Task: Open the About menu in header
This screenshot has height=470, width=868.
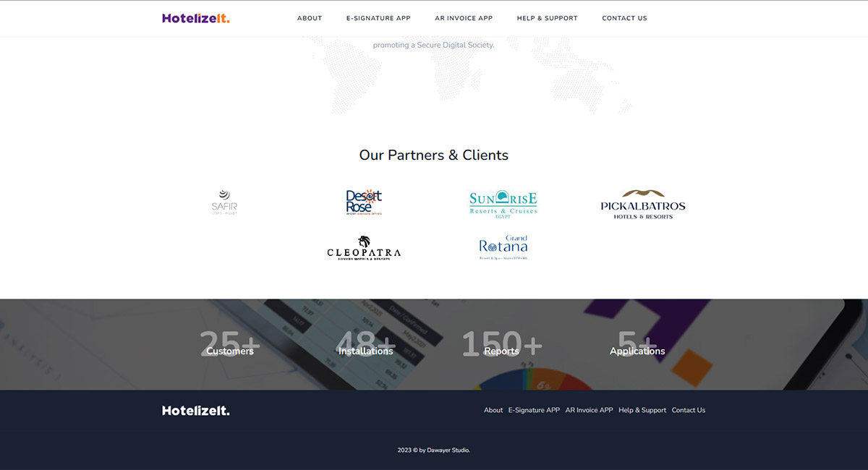Action: tap(310, 18)
